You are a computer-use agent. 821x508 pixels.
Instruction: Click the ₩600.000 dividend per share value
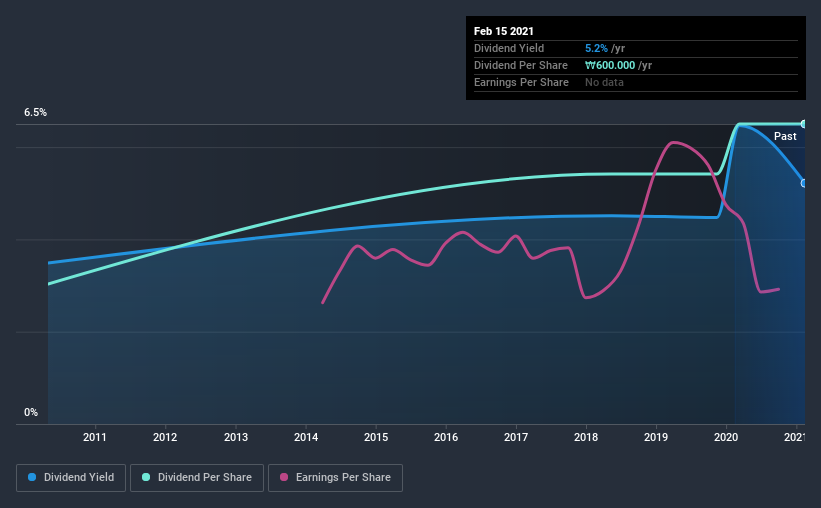click(x=610, y=65)
